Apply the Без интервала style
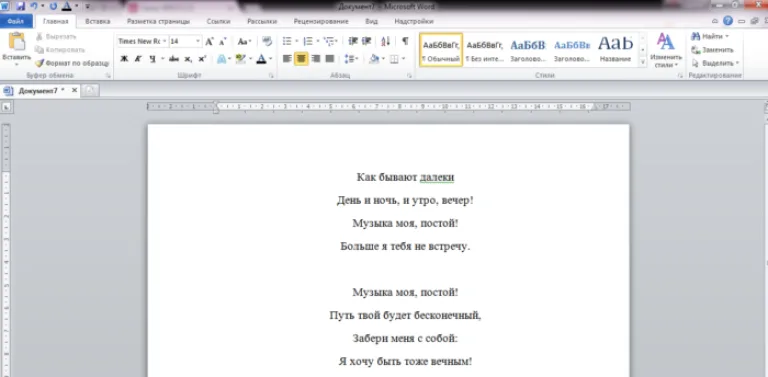Screen dimensions: 768x377 pyautogui.click(x=484, y=50)
